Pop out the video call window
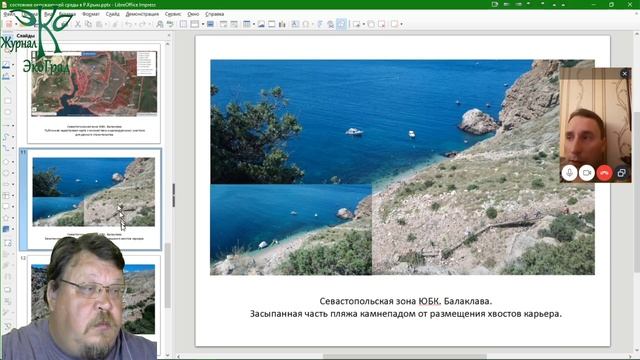Image resolution: width=640 pixels, height=360 pixels. 621,173
